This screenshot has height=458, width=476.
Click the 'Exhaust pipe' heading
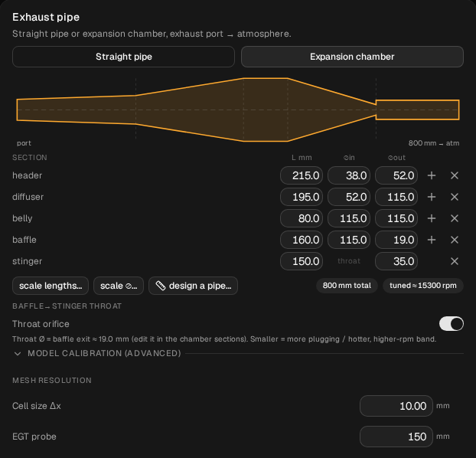pyautogui.click(x=46, y=17)
